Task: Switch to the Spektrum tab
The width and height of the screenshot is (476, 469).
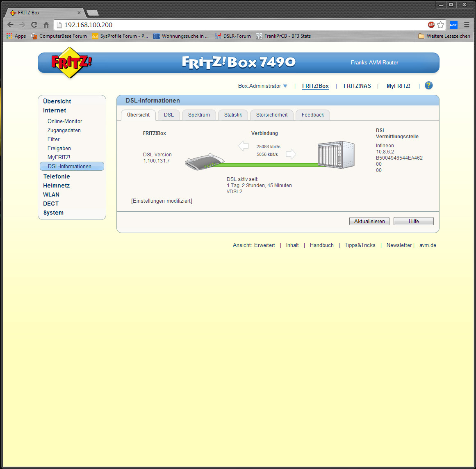Action: [x=199, y=115]
